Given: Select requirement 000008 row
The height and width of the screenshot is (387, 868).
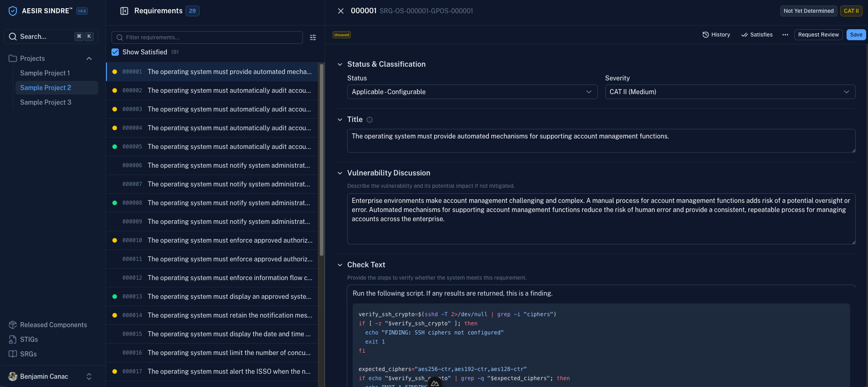Looking at the screenshot, I should 212,203.
